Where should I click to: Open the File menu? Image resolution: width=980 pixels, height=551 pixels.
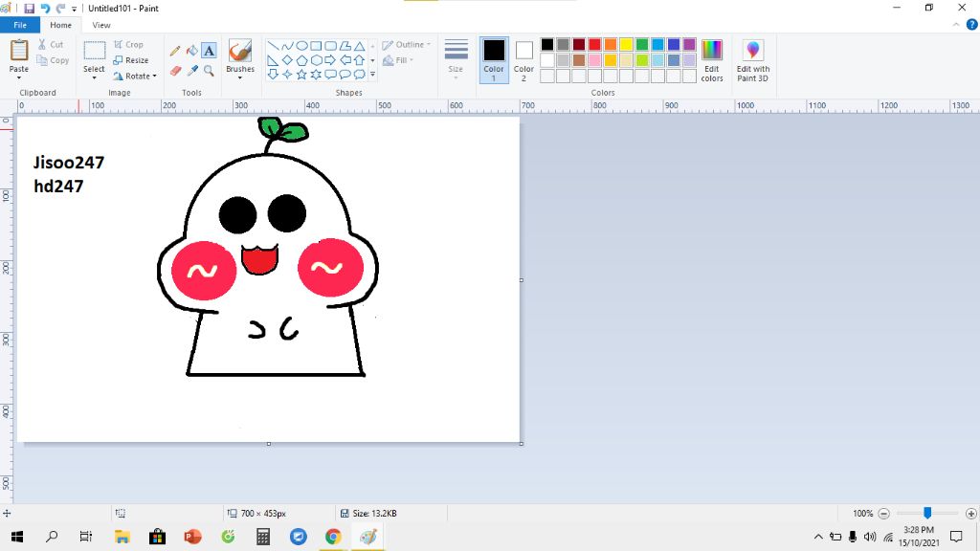(20, 25)
